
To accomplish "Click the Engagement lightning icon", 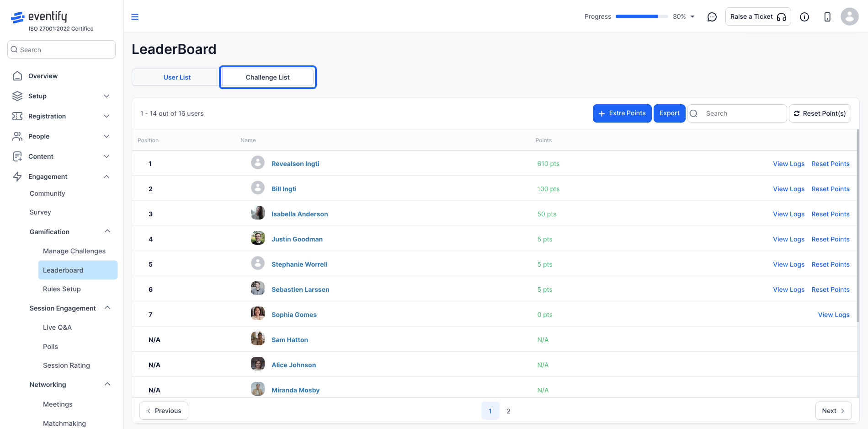I will 17,177.
